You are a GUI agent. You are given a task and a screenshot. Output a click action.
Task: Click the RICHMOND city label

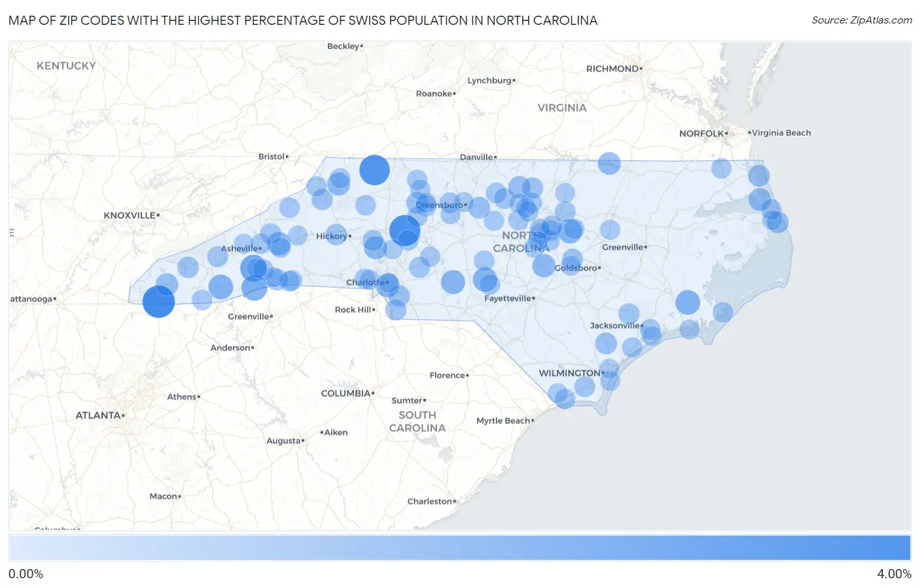tap(612, 69)
